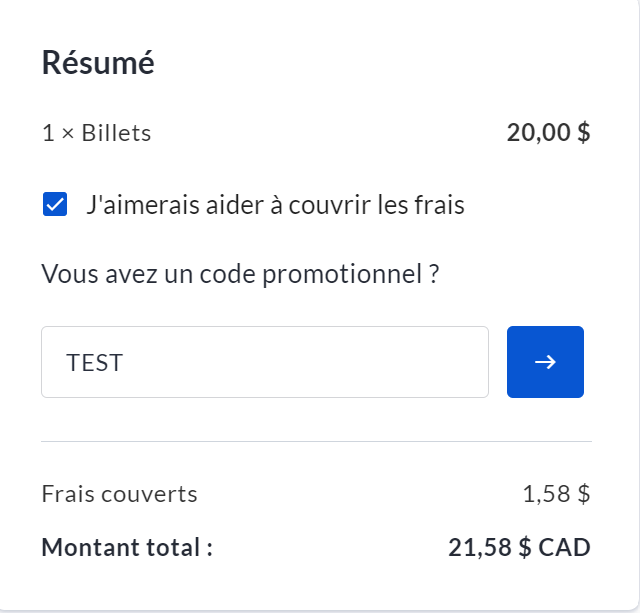Focus the promo code input field

264,362
